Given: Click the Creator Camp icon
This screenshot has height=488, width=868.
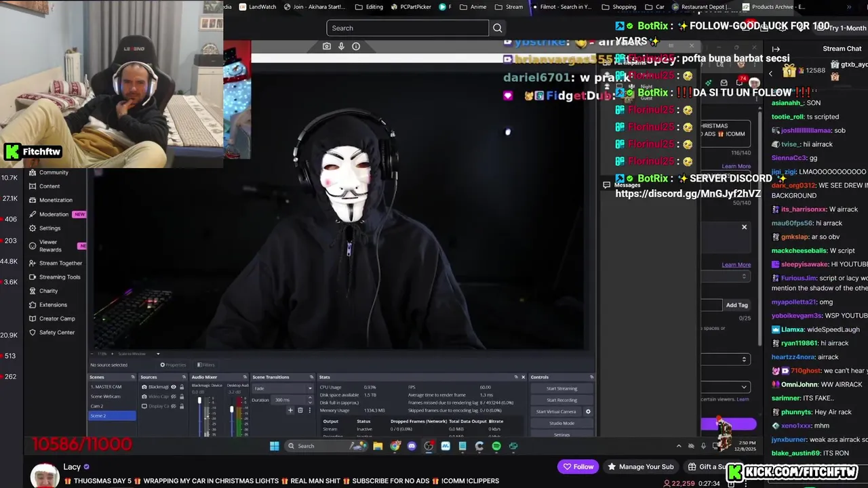Looking at the screenshot, I should pyautogui.click(x=33, y=319).
